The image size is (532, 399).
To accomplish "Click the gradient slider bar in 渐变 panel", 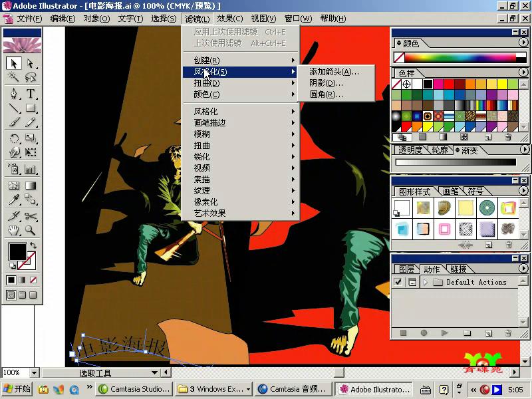I will tap(456, 162).
